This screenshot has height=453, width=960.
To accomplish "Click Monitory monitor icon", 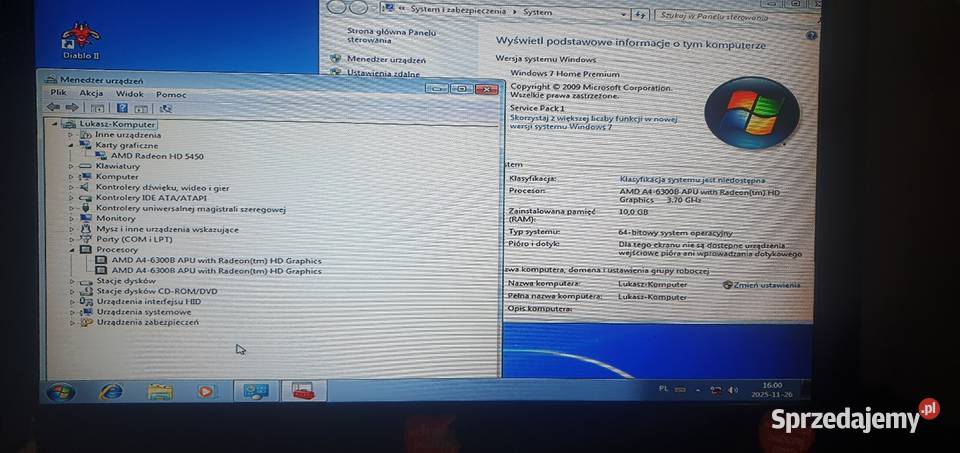I will (x=86, y=218).
